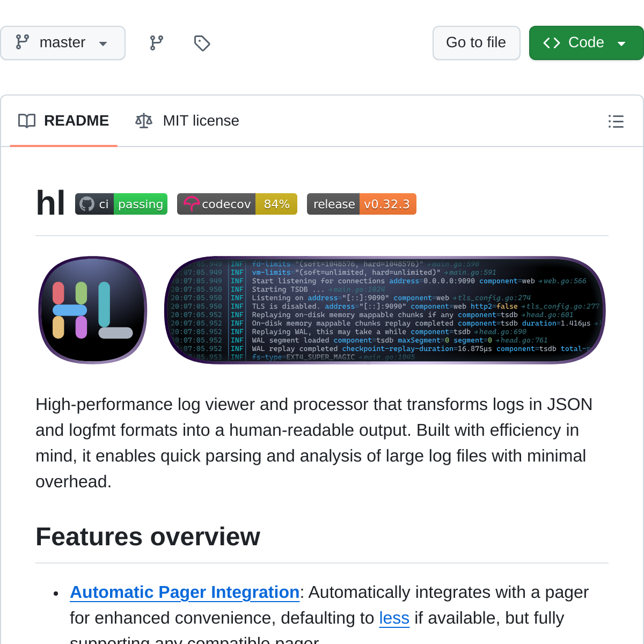Open the tags list icon
Viewport: 644px width, 644px height.
pos(202,43)
